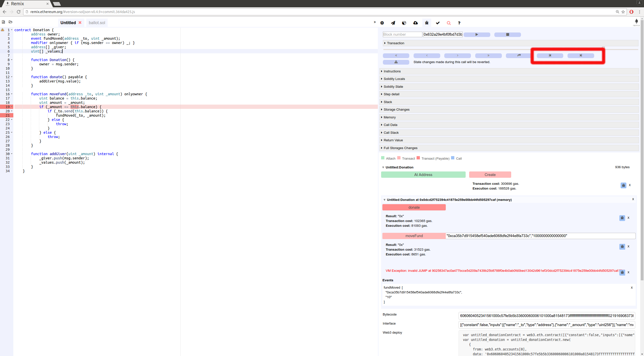Fold the moveFund function at line 16
Viewport: 644px width, 356px height.
pos(12,94)
